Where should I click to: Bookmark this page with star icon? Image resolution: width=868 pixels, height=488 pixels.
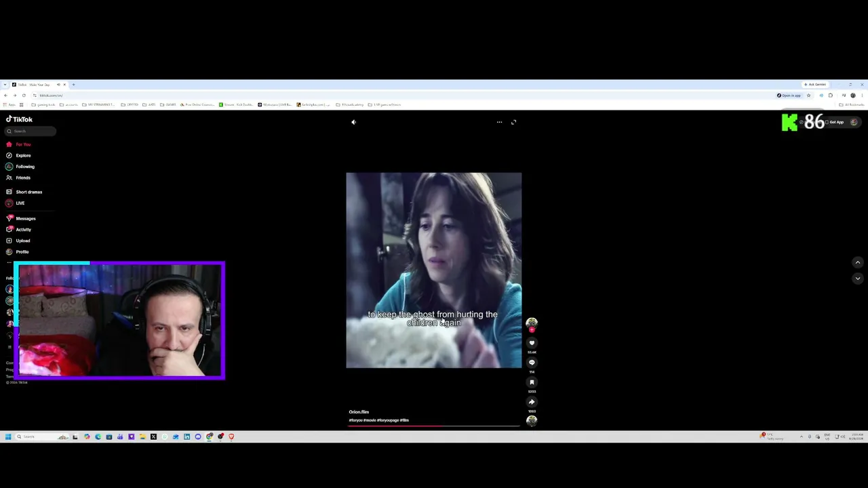pos(808,96)
